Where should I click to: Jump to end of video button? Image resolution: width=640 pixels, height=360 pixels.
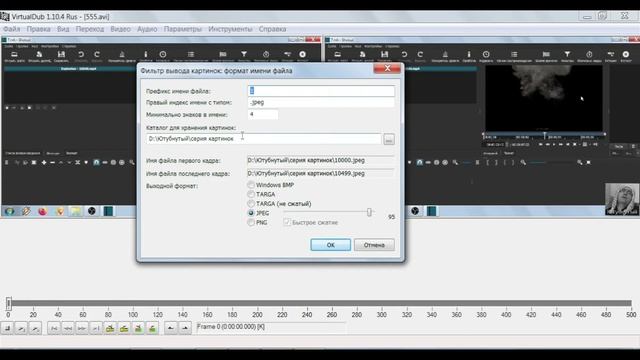96,328
